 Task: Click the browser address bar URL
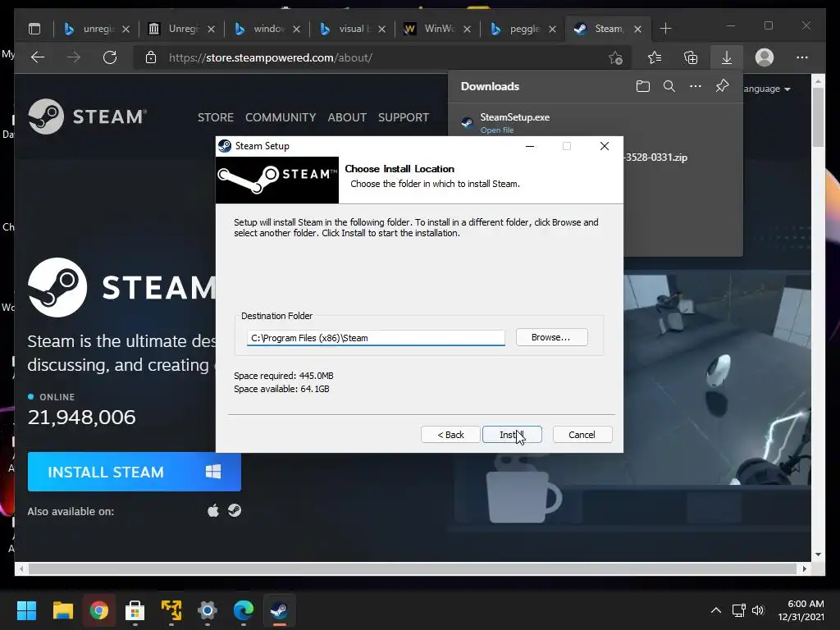271,58
